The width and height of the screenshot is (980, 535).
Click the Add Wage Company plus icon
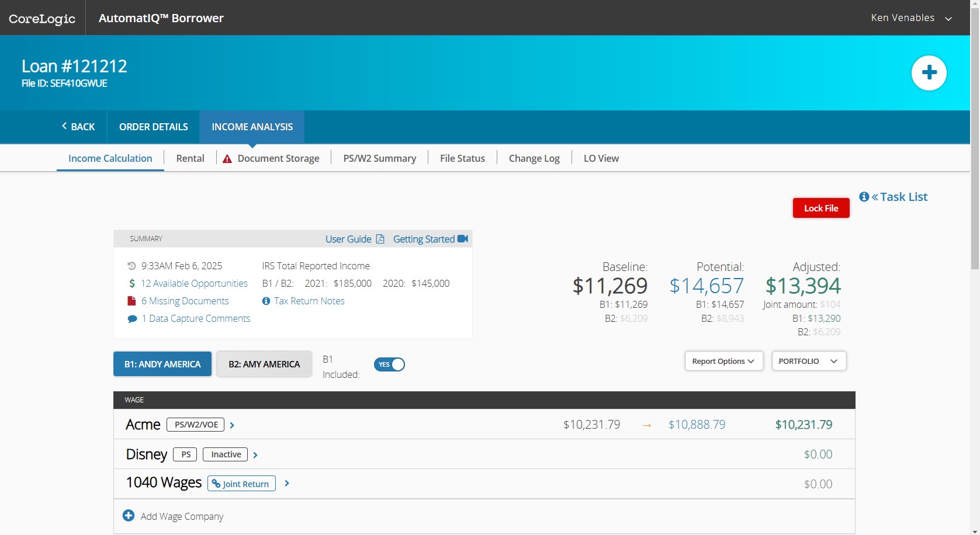point(129,516)
